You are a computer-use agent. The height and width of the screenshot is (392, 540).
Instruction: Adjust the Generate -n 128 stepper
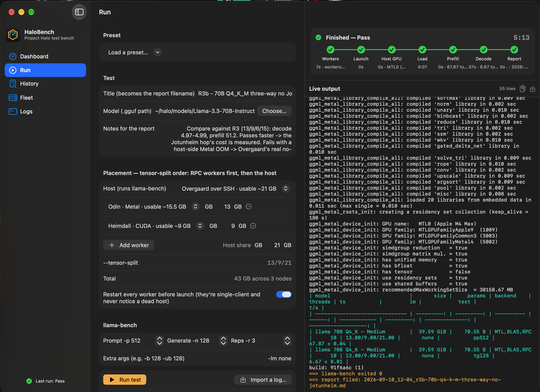[x=223, y=341]
